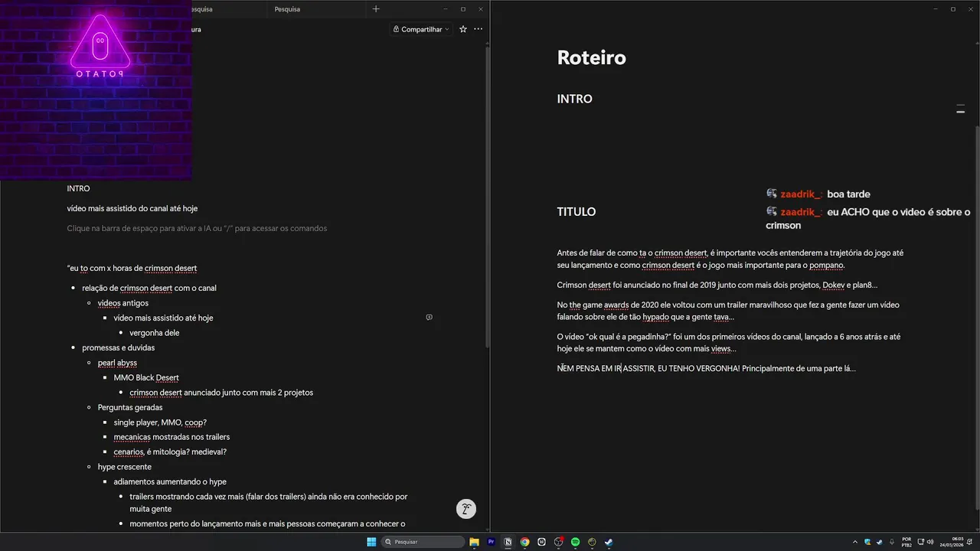Open the Windows Start menu
980x551 pixels.
pos(371,542)
